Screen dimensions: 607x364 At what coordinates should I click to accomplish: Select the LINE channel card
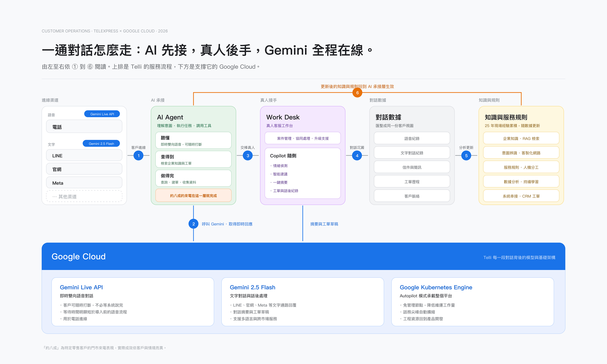tap(84, 156)
